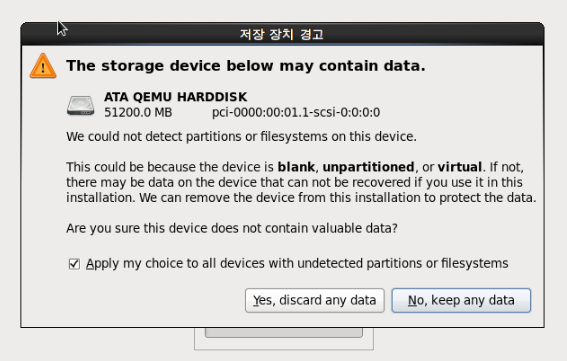Click the bold word virtual
This screenshot has height=361, width=567.
(460, 167)
